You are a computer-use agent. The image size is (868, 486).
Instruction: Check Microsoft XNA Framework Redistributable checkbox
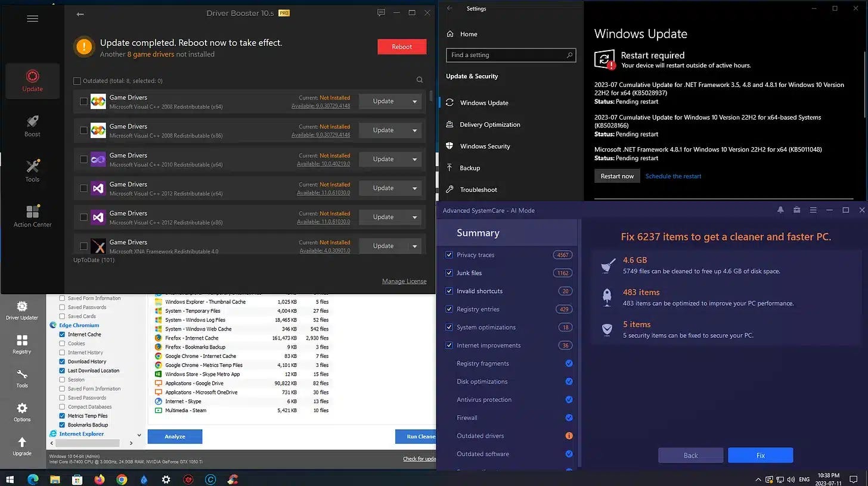point(83,246)
